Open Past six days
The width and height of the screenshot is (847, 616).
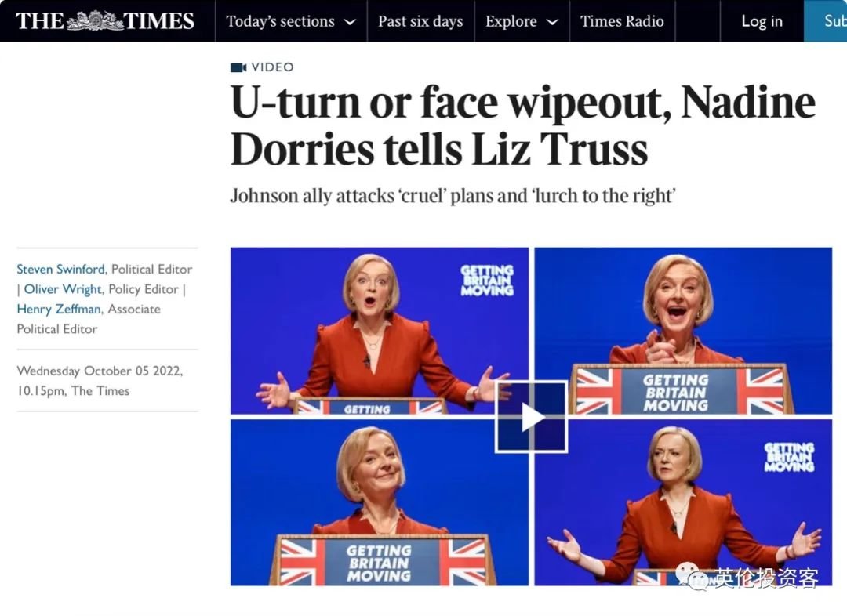click(420, 21)
